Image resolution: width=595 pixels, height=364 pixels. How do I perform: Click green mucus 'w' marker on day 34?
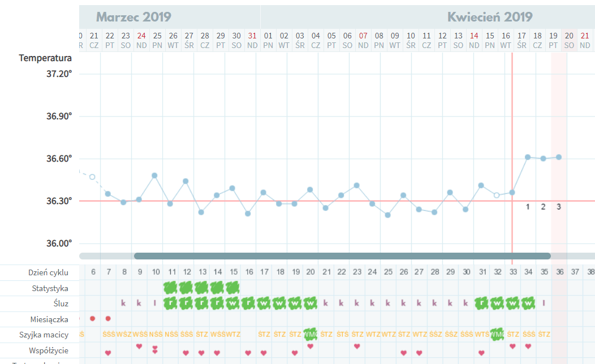(x=528, y=304)
